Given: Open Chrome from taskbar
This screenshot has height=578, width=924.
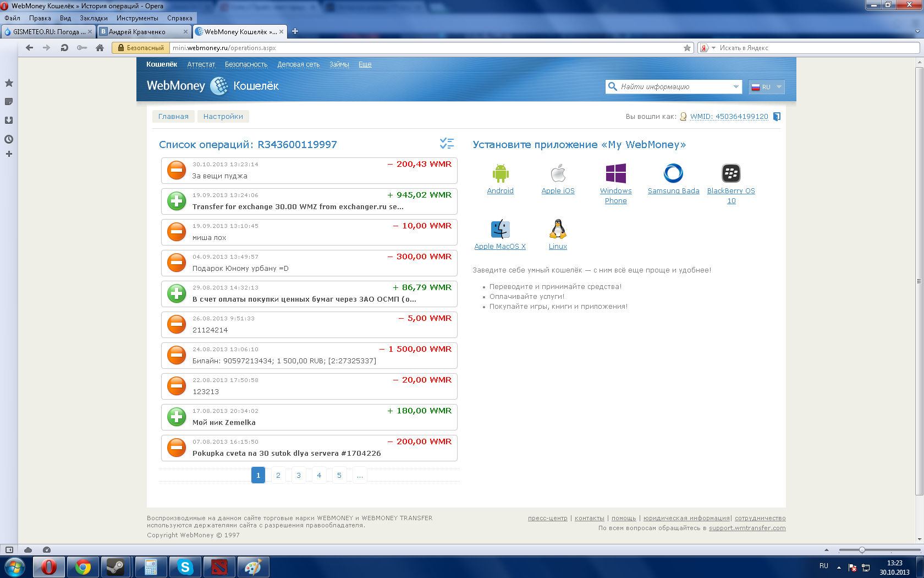Looking at the screenshot, I should pyautogui.click(x=83, y=567).
